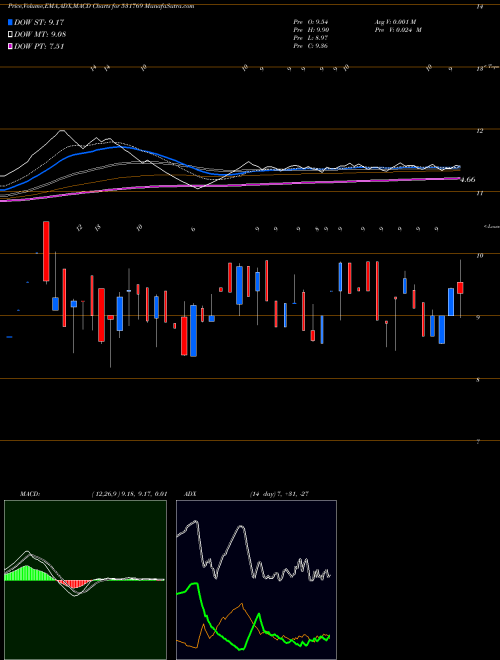
Task: Click the 4.66 label beside the moving averages
Action: click(468, 180)
